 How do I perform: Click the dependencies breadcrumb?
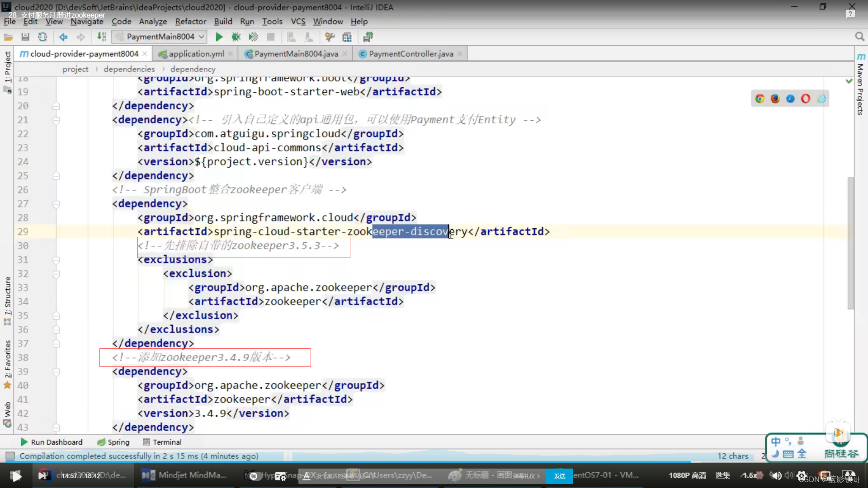(129, 69)
